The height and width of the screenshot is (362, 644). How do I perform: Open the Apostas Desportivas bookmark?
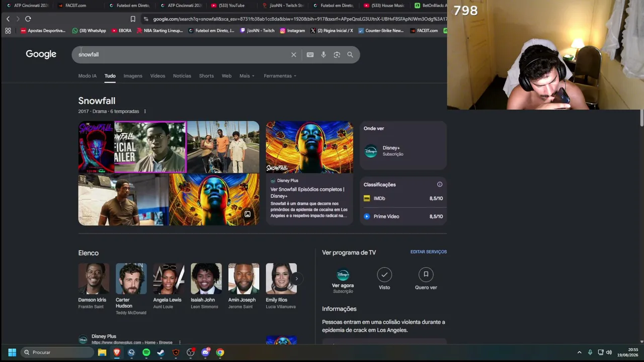[x=43, y=31]
